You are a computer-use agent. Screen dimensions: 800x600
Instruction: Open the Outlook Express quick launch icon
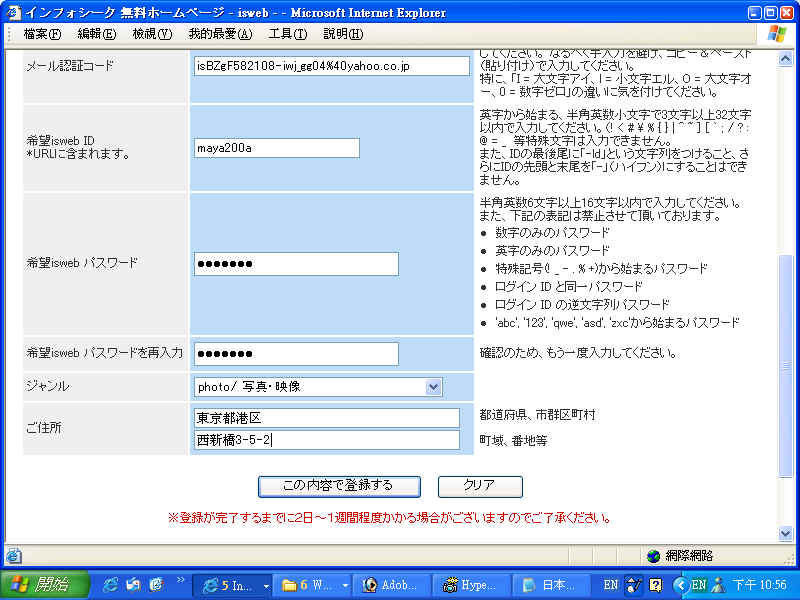pos(134,585)
